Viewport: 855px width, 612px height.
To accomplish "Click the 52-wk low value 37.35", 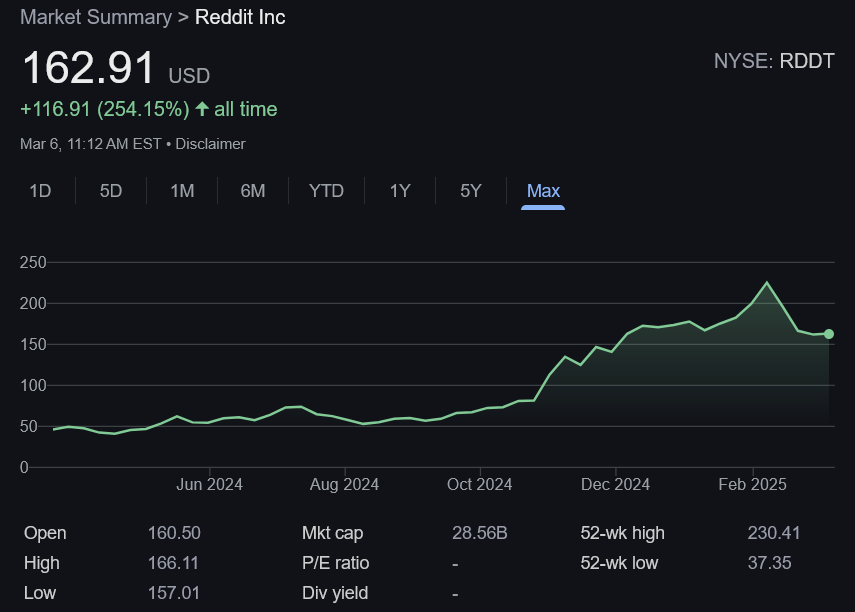I will (x=769, y=563).
